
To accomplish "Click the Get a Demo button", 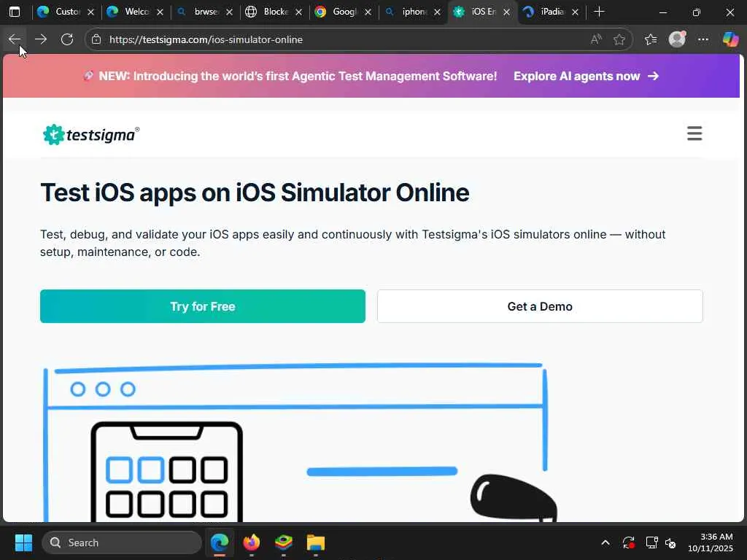I will (x=540, y=306).
